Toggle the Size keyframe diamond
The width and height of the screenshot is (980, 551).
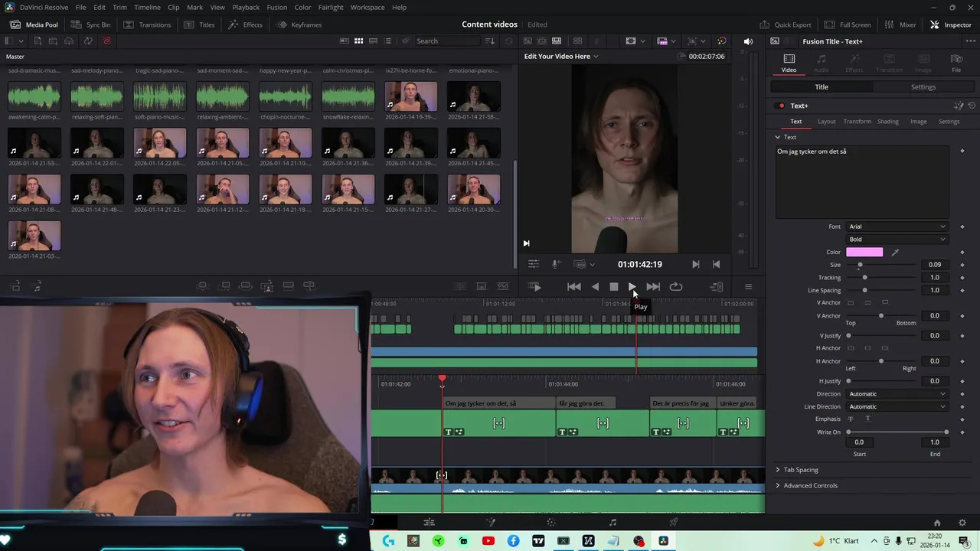(962, 265)
